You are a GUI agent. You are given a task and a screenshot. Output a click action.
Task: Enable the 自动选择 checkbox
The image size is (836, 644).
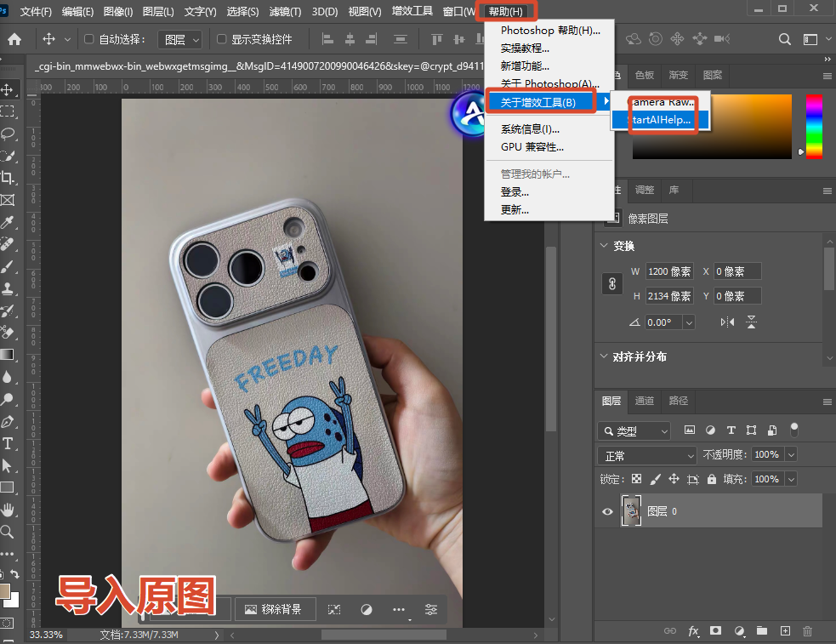(x=89, y=39)
